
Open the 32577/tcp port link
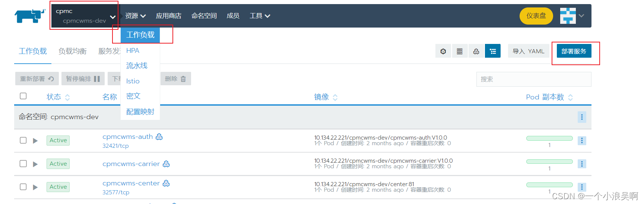coord(116,192)
